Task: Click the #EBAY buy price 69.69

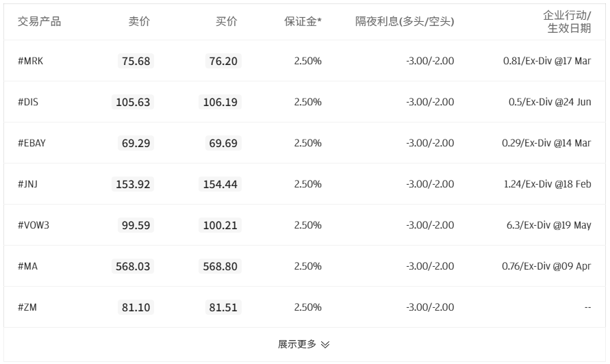Action: click(223, 143)
